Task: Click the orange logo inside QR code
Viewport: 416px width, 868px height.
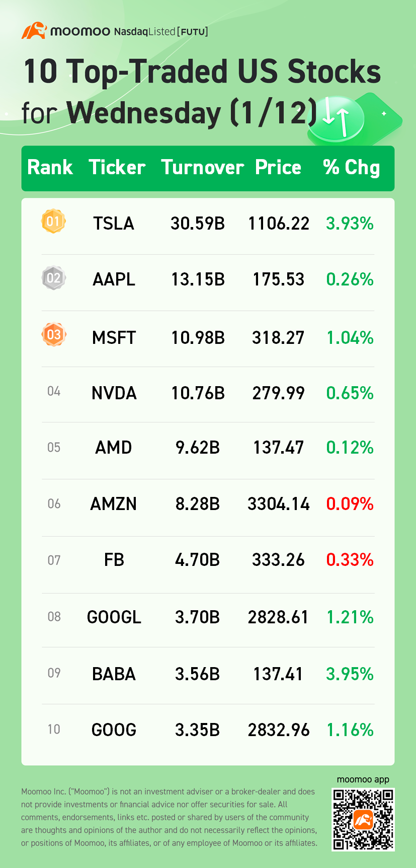Action: pyautogui.click(x=363, y=820)
